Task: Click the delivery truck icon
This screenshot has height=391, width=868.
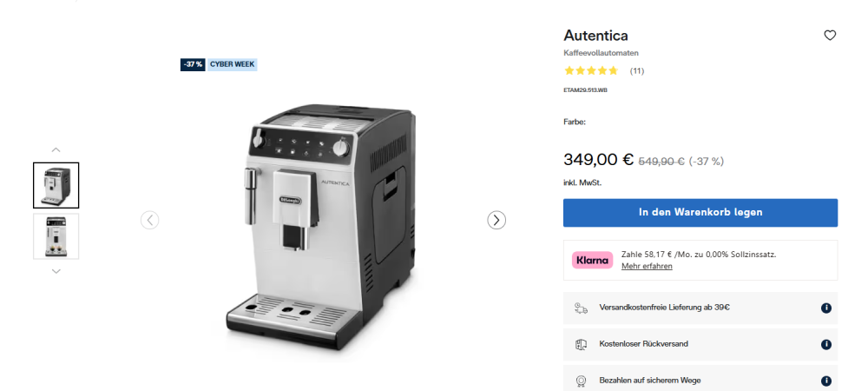Action: point(581,308)
